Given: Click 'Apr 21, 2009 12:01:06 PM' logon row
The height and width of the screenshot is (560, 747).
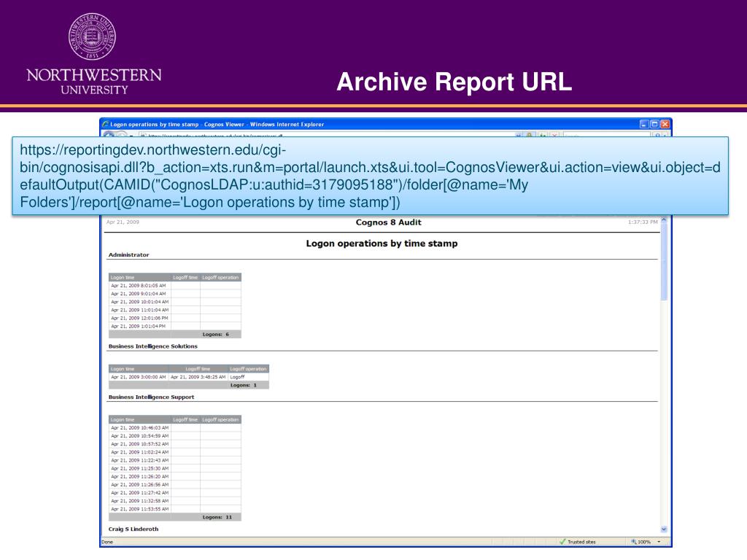Looking at the screenshot, I should (175, 318).
